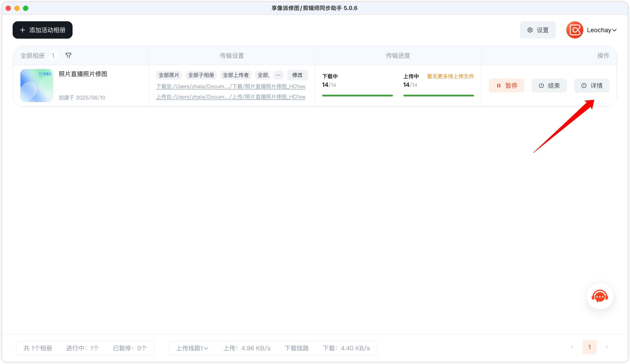Click the 创建于 2025/06/10 date text
630x364 pixels.
[82, 98]
